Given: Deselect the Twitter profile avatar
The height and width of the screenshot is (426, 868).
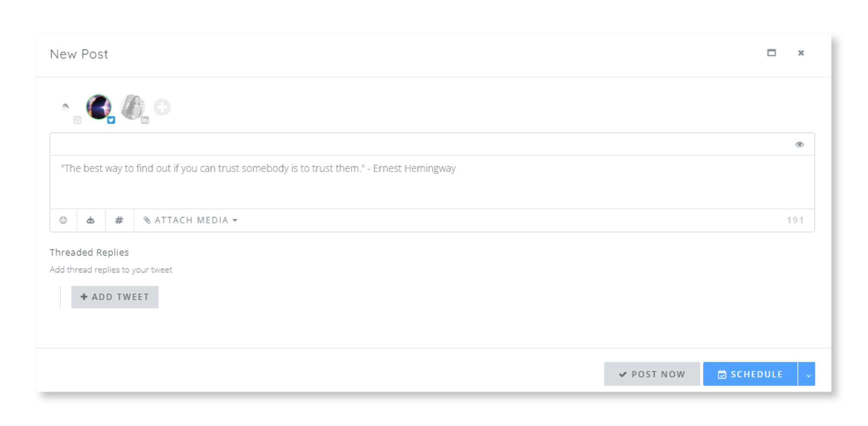Looking at the screenshot, I should click(x=98, y=106).
